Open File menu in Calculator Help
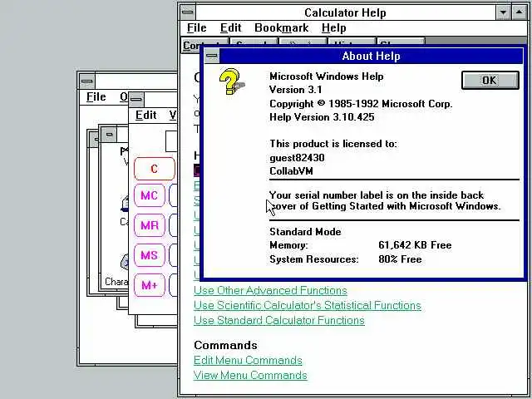 [x=197, y=27]
